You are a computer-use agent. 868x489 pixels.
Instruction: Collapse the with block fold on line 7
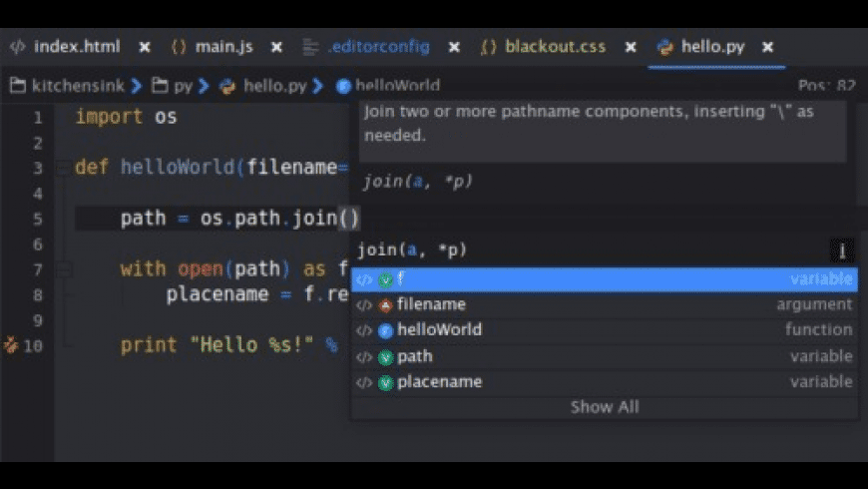click(63, 269)
